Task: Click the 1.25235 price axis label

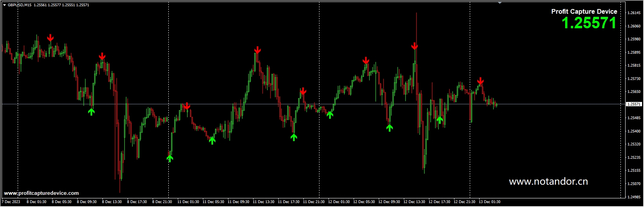Action: point(634,158)
